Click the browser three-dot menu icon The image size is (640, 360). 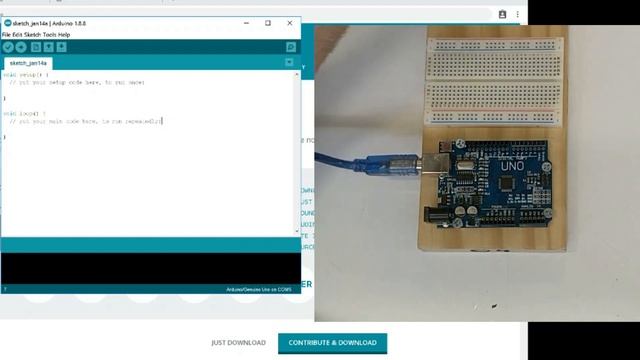(x=518, y=14)
